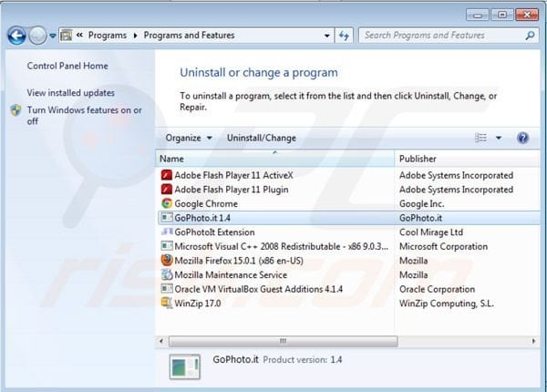Click the Mozilla Maintenance Service icon
The image size is (547, 392).
pyautogui.click(x=167, y=274)
